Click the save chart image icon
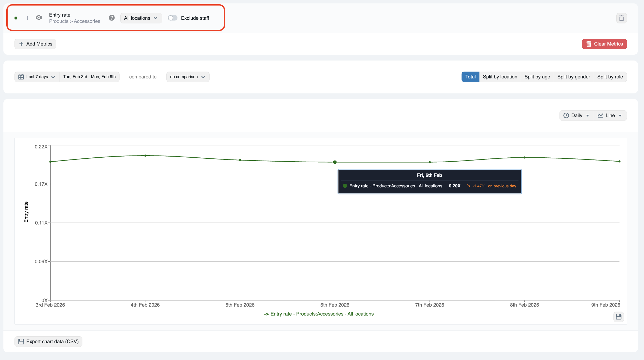This screenshot has height=360, width=644. coord(618,317)
